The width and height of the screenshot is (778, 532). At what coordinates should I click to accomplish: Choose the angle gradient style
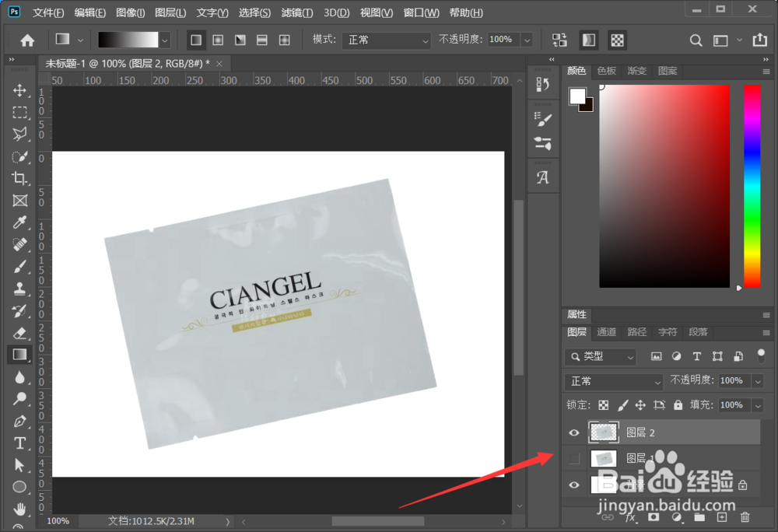point(240,40)
